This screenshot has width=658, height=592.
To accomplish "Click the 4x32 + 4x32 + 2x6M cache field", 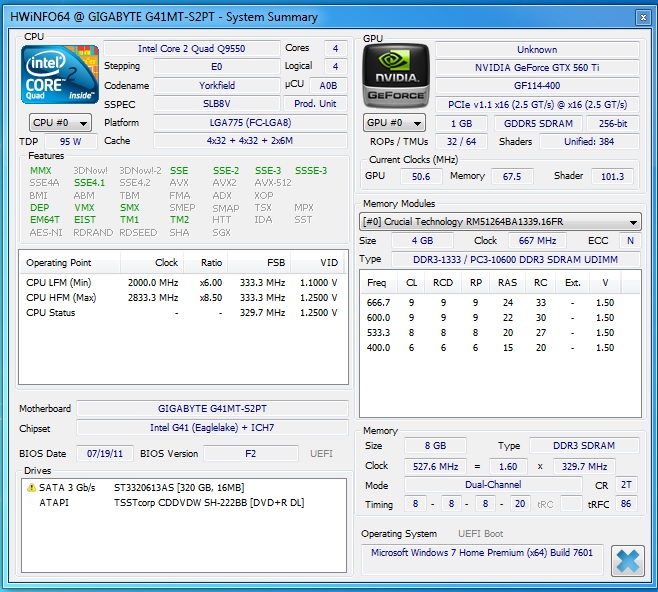I will coord(251,141).
